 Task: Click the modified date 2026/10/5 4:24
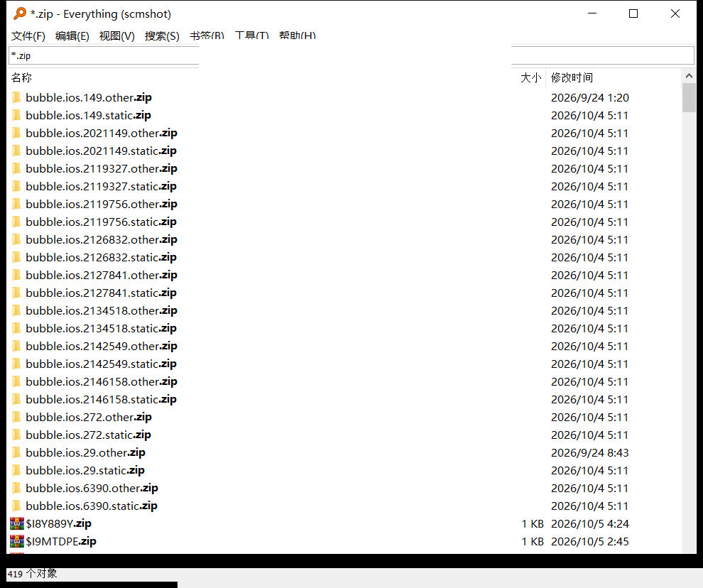590,523
